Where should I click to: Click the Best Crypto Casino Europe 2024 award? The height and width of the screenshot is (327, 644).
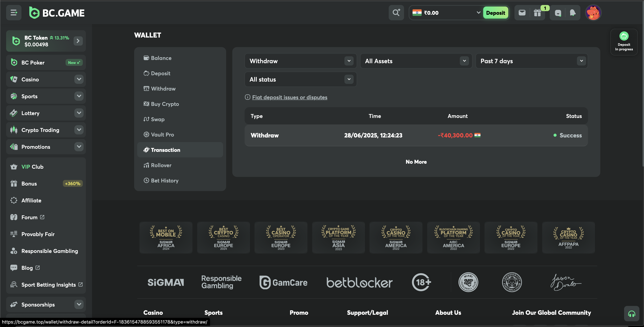pos(223,238)
